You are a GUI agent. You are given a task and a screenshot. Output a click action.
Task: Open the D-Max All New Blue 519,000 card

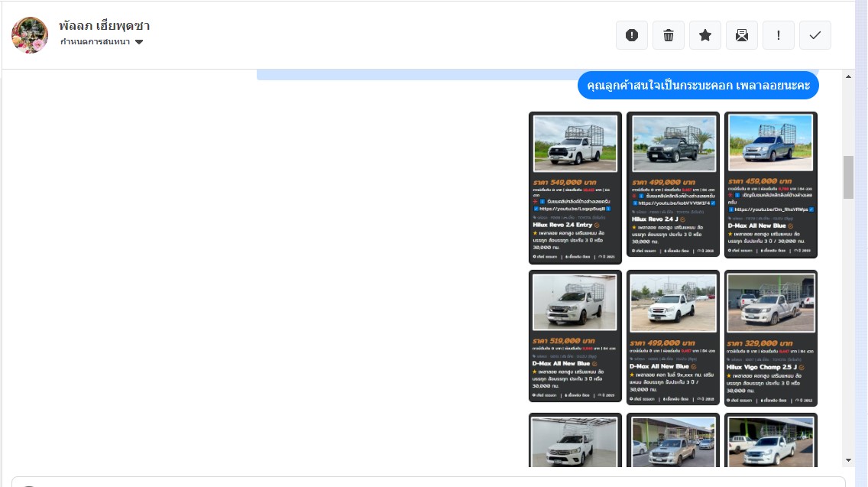(575, 336)
